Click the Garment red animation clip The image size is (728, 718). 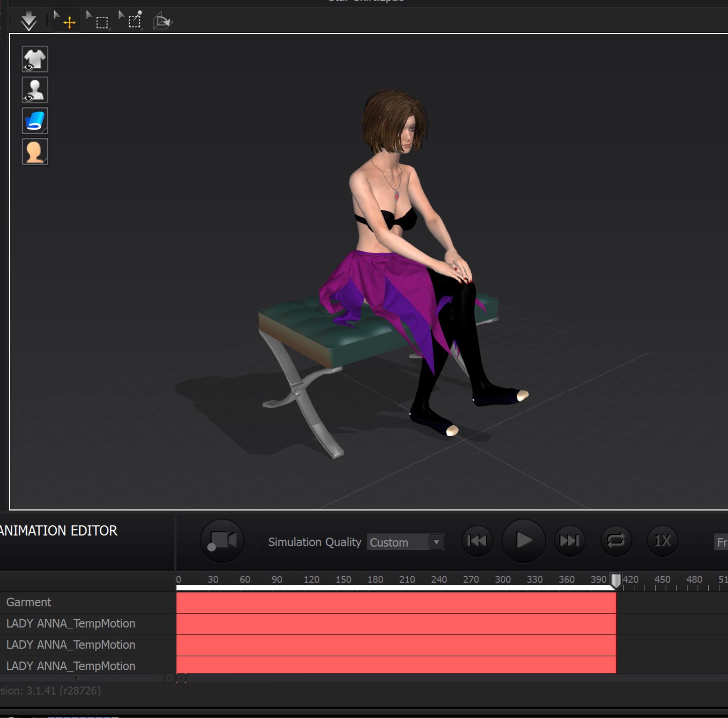point(396,602)
